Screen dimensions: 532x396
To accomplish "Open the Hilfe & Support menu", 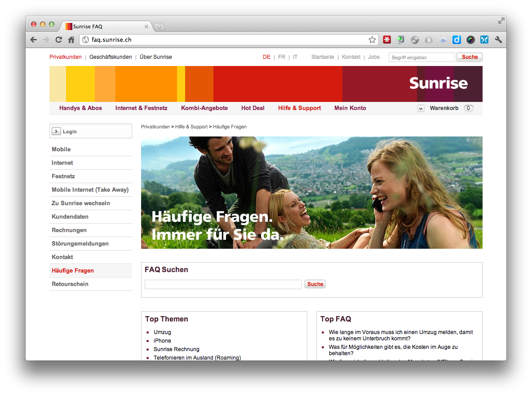I will [299, 108].
